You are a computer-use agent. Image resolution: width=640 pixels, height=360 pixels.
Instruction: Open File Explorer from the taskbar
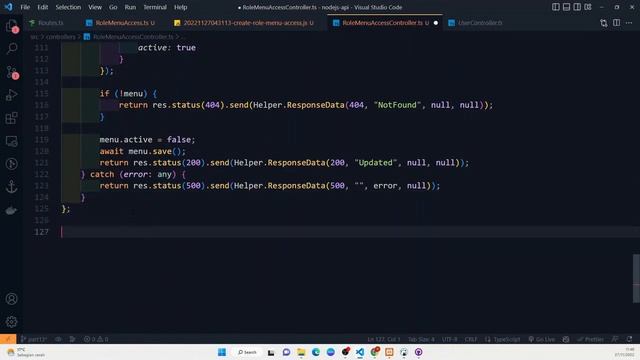(301, 352)
